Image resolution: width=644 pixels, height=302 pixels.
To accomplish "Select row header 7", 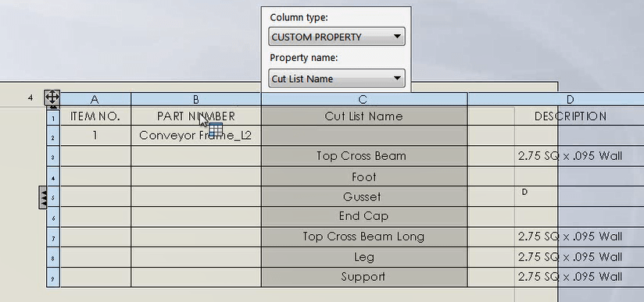I will (53, 237).
